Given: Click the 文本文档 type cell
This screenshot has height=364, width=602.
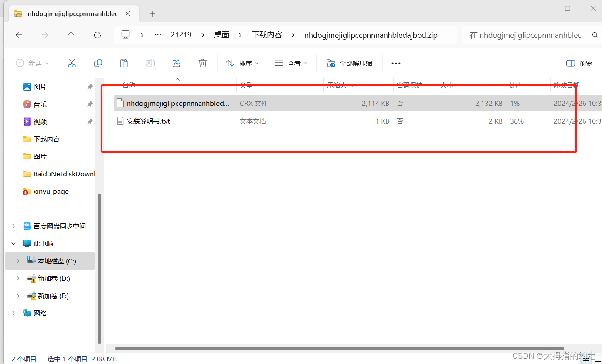Looking at the screenshot, I should click(x=253, y=121).
